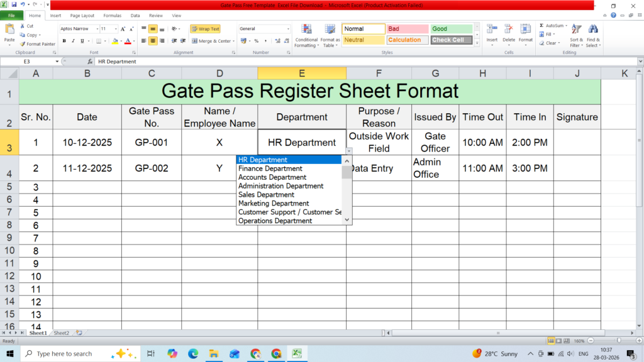644x362 pixels.
Task: Click the Orientation text-angle icon
Action: 175,29
